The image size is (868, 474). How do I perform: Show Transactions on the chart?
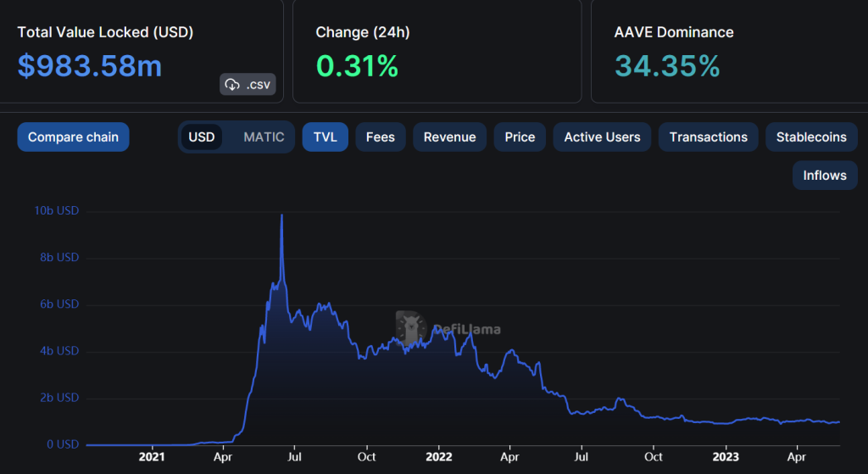708,137
